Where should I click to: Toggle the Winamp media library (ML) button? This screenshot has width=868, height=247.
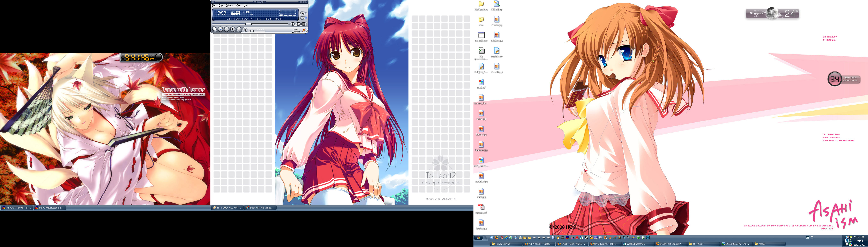point(304,24)
